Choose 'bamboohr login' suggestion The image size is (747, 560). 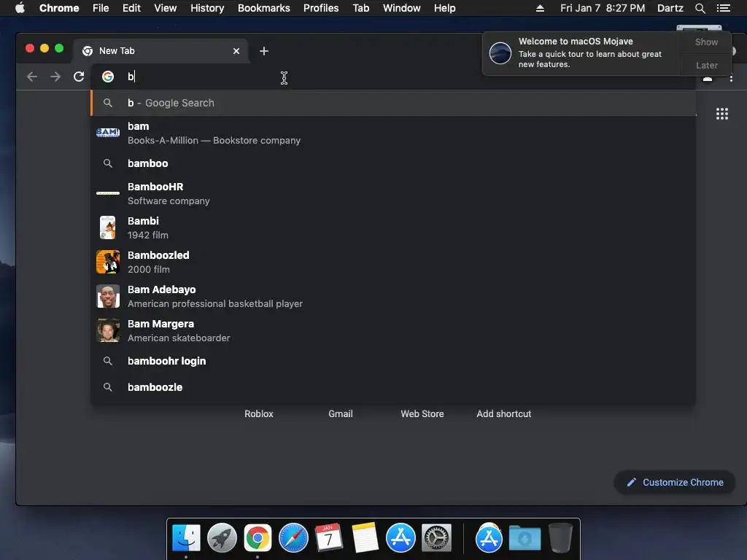point(393,361)
